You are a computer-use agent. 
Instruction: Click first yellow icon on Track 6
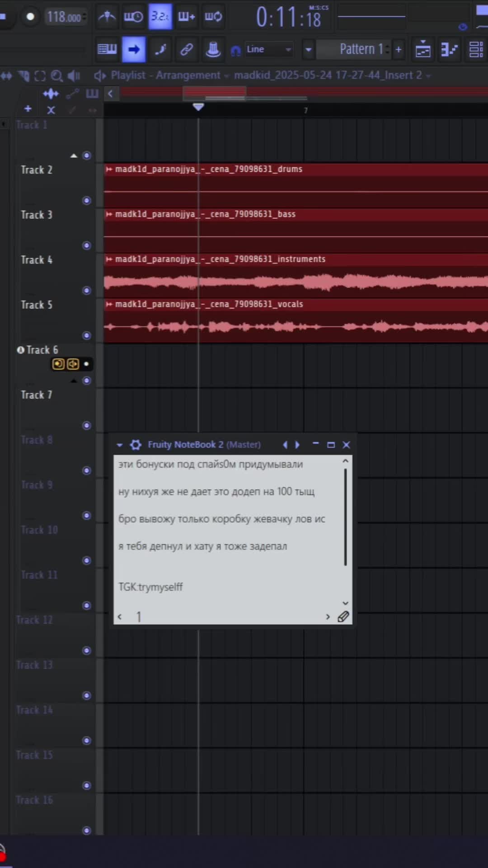tap(58, 364)
